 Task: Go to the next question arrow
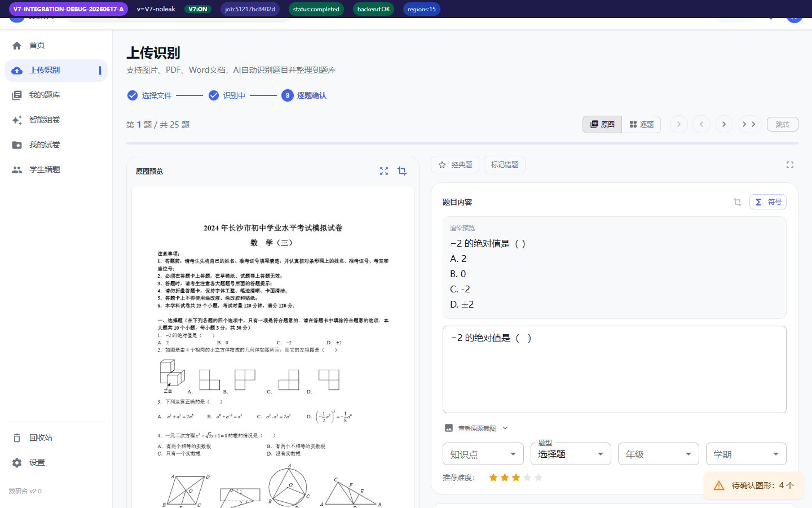tap(724, 124)
